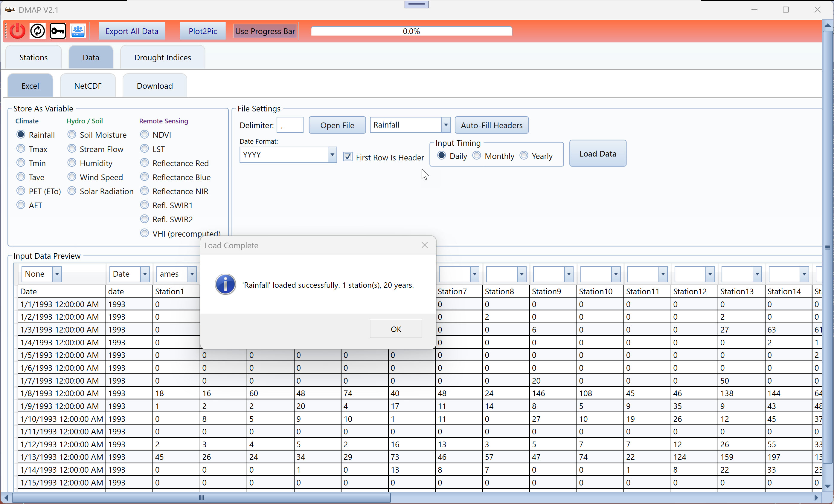The height and width of the screenshot is (504, 834).
Task: Select the Download sub-tab
Action: [x=155, y=86]
